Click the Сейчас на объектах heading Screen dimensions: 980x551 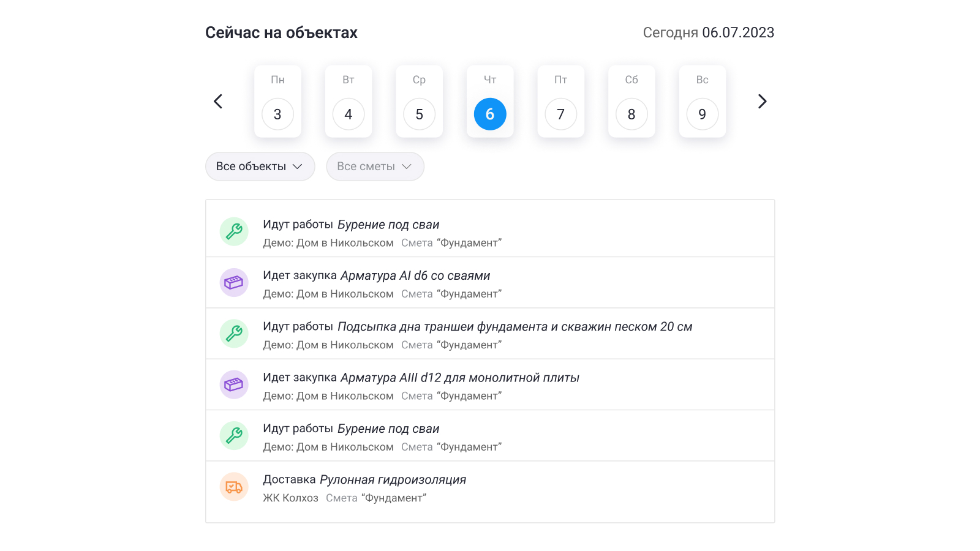(281, 32)
